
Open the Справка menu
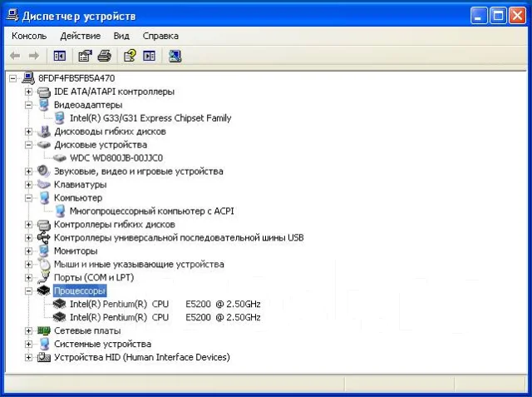coord(160,36)
